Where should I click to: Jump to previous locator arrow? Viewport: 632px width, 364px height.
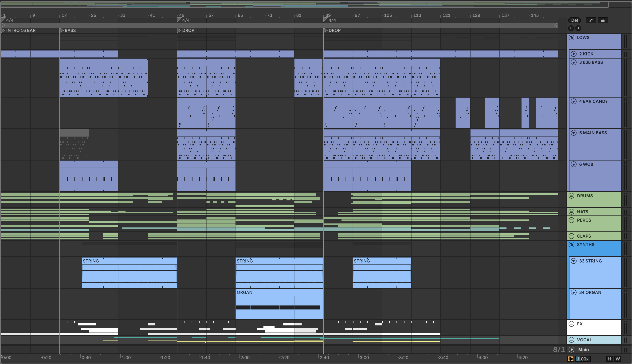571,28
